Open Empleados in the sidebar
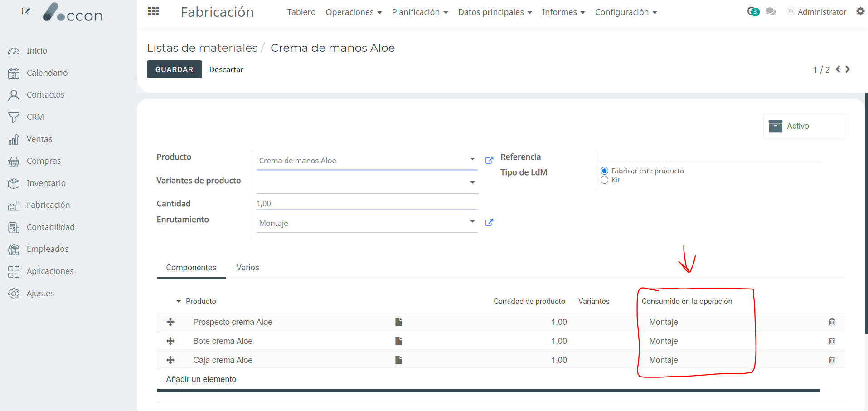868x411 pixels. pyautogui.click(x=48, y=249)
